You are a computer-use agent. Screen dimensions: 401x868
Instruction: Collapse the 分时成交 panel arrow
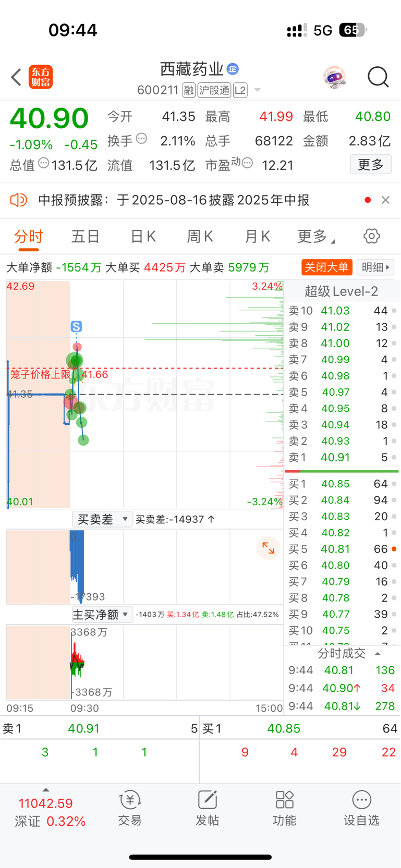[378, 654]
